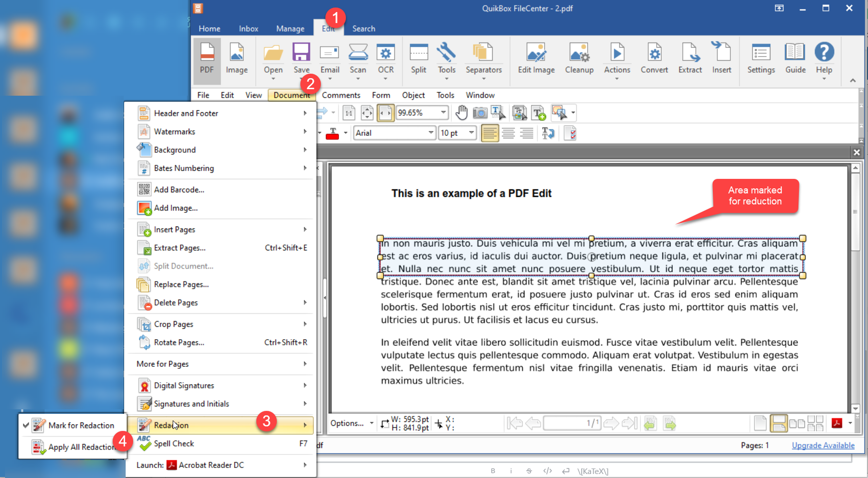Click the Upgrade Available link
The image size is (868, 478).
point(822,445)
